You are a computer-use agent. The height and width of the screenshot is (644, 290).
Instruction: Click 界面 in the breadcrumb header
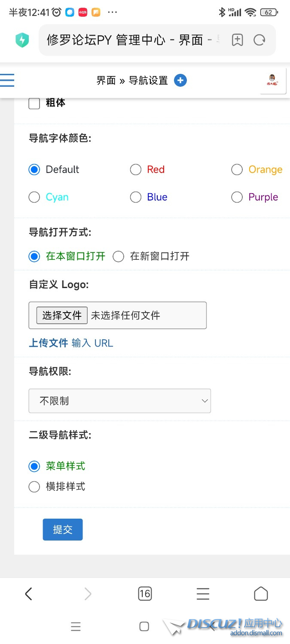(x=106, y=80)
